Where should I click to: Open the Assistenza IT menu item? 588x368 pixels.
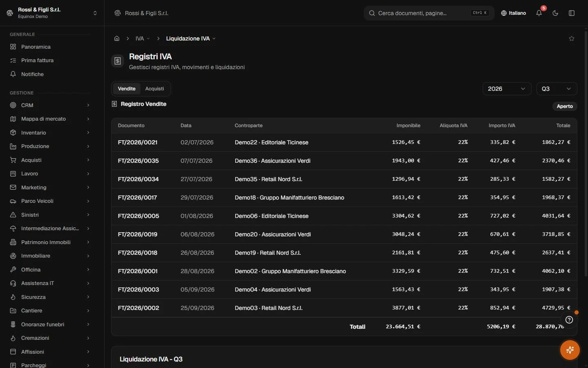50,283
